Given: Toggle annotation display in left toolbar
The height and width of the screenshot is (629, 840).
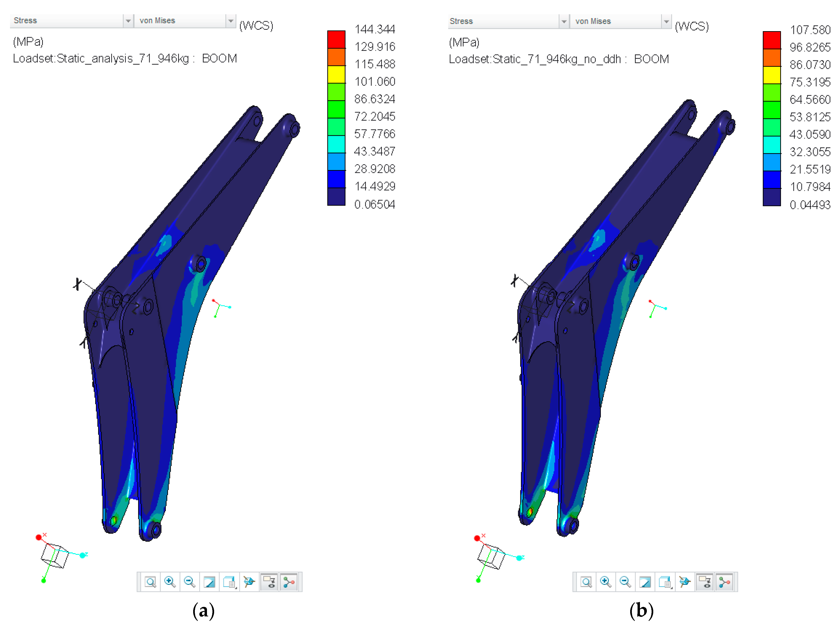Looking at the screenshot, I should coord(269,582).
